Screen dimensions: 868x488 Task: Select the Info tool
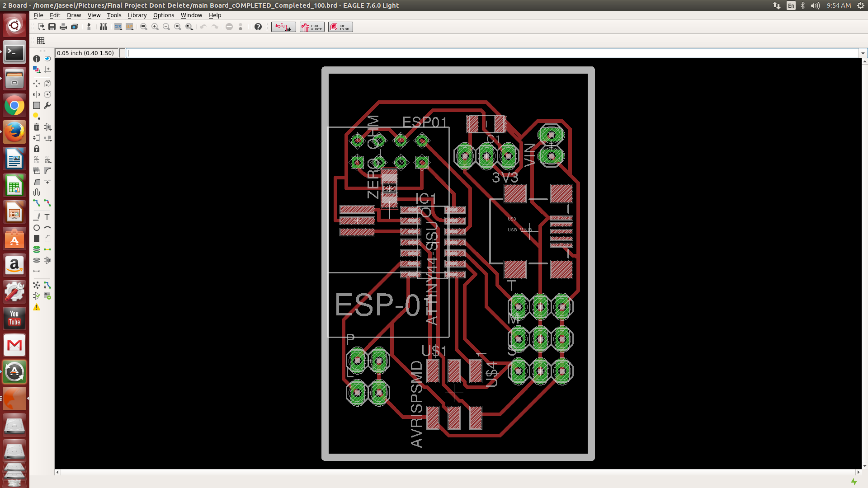[x=37, y=59]
